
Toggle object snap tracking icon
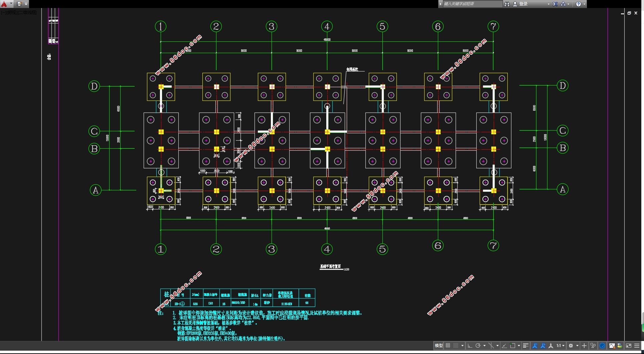click(504, 346)
